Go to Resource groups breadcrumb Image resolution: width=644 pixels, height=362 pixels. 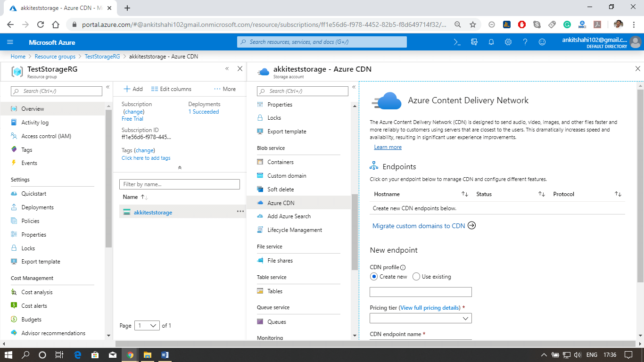[55, 57]
